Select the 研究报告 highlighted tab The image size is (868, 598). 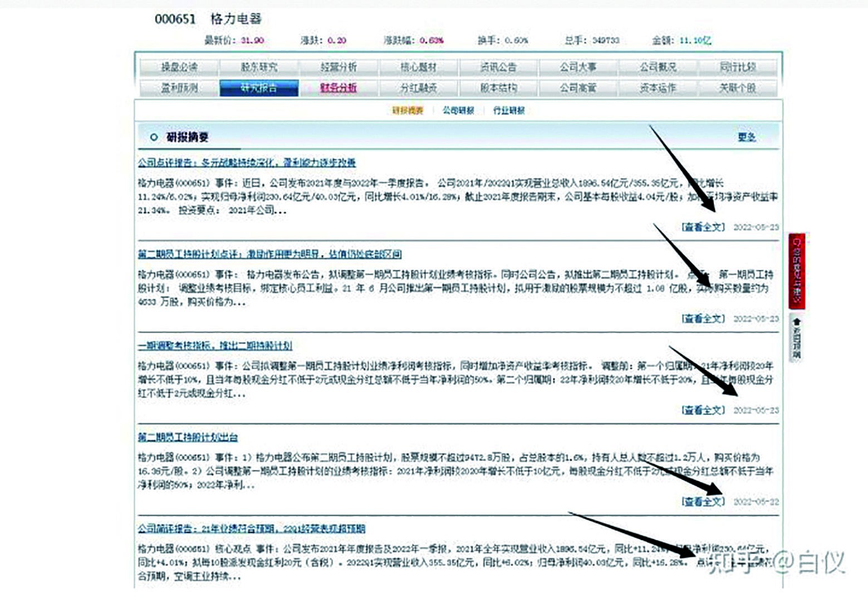click(258, 87)
